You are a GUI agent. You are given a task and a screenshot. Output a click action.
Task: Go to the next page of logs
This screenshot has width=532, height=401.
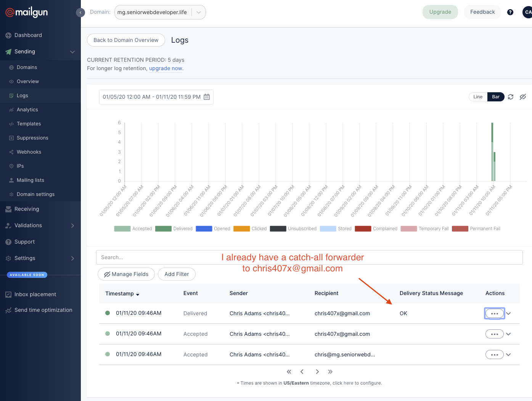pos(317,372)
